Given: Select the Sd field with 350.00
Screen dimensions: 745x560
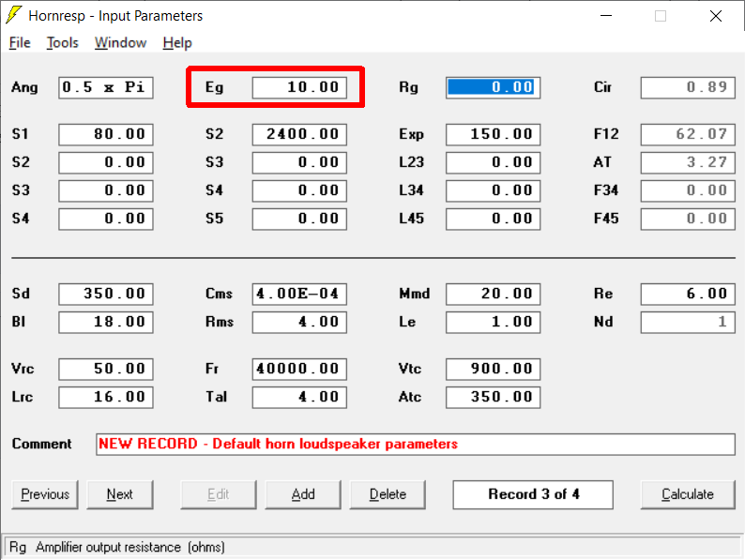Looking at the screenshot, I should 106,294.
